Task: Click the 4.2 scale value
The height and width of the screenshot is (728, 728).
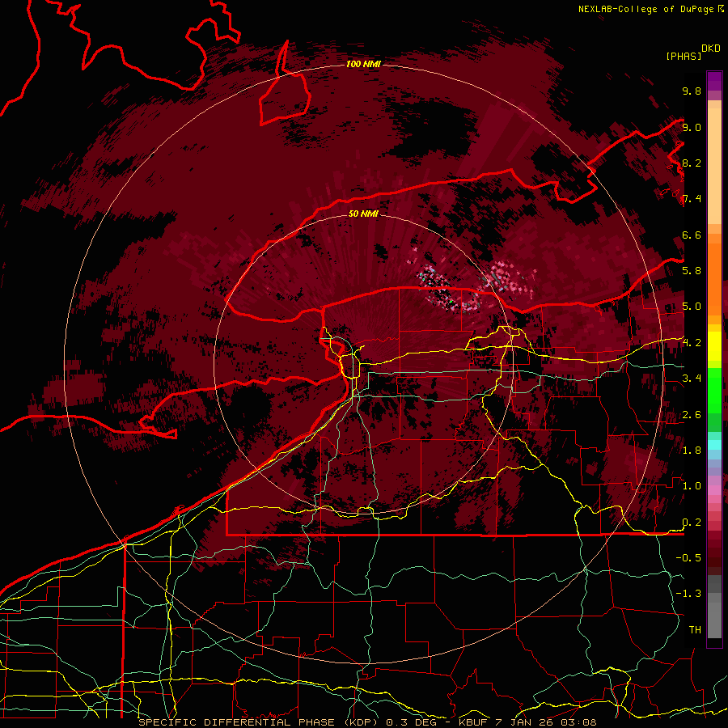Action: tap(692, 343)
